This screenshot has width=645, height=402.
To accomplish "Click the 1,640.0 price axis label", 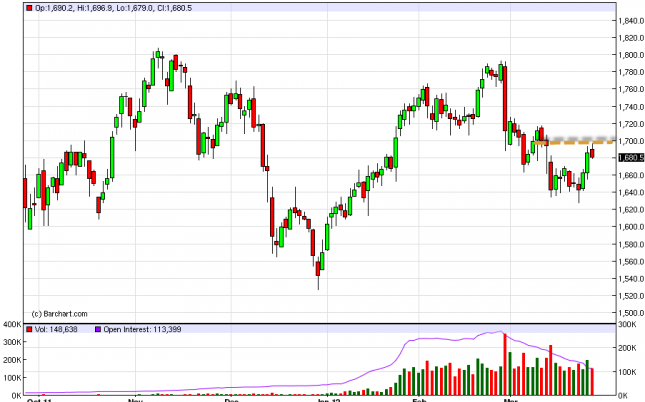I will (x=631, y=192).
